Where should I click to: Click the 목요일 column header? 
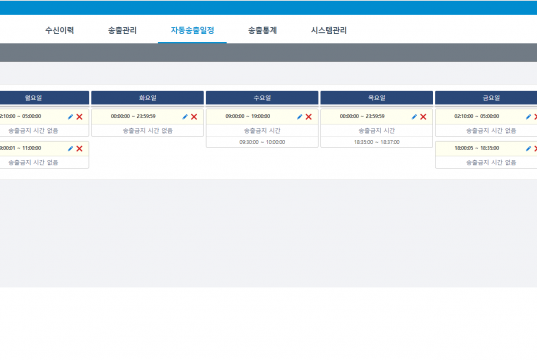[x=377, y=98]
